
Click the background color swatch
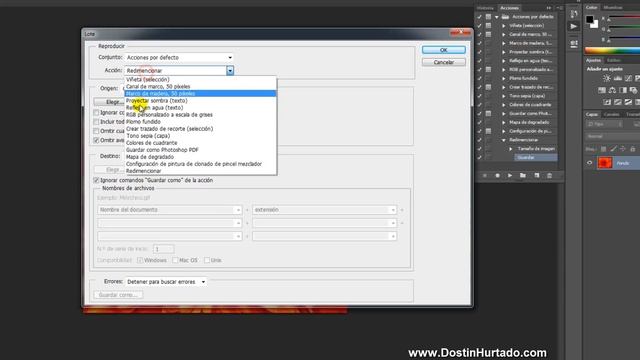click(596, 25)
